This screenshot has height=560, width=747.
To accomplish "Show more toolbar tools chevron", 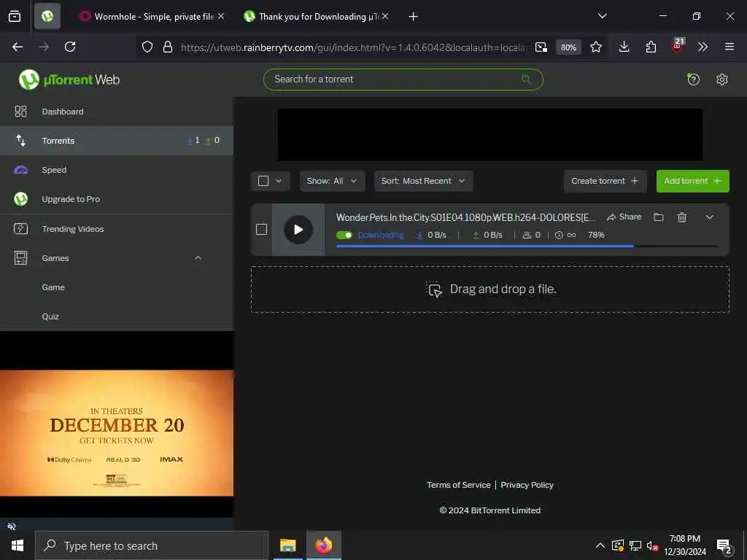I will tap(703, 47).
